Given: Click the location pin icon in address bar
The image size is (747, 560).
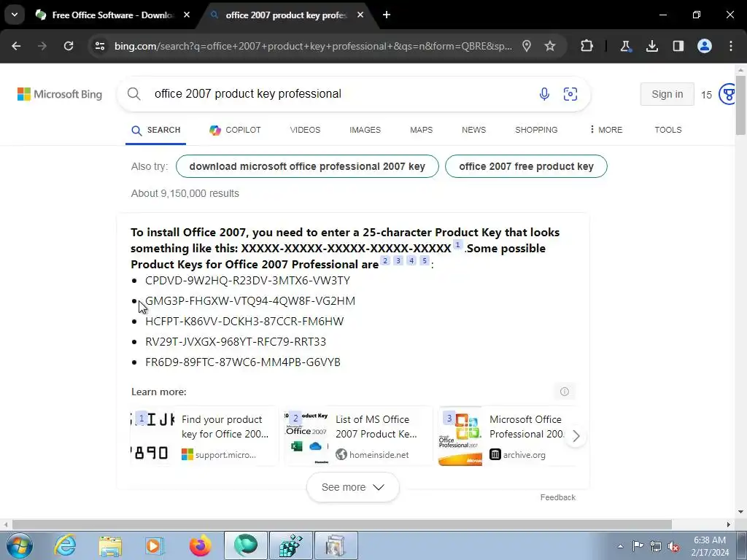Looking at the screenshot, I should tap(527, 46).
